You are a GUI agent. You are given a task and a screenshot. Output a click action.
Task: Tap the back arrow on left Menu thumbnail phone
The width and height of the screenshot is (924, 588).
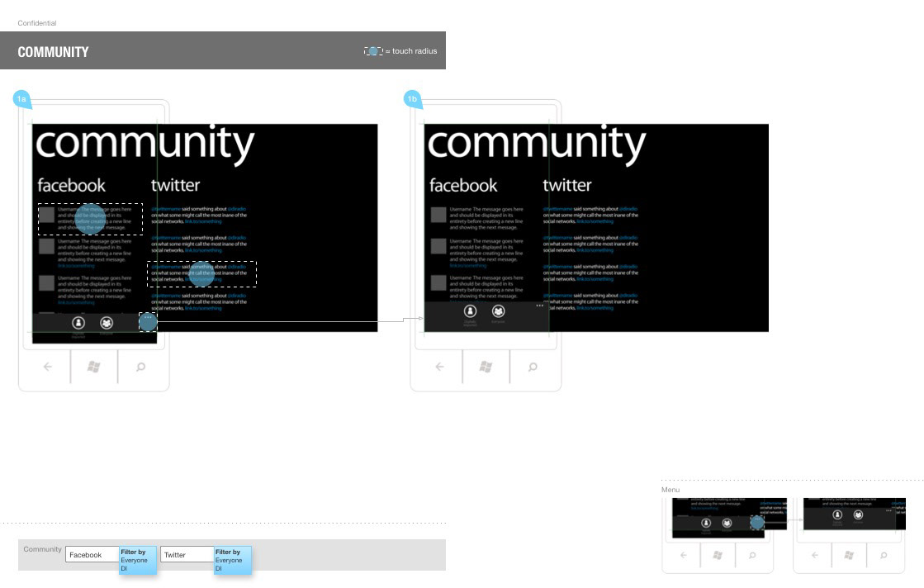684,555
